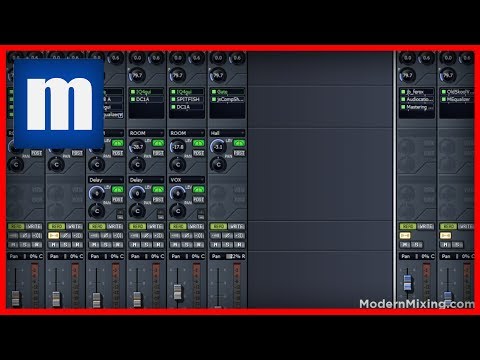Click the yellow highlighted button on the jb_ferox strip

[x=405, y=236]
